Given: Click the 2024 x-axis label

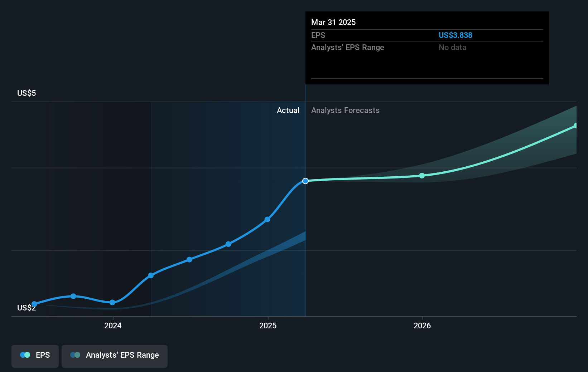Looking at the screenshot, I should click(113, 325).
